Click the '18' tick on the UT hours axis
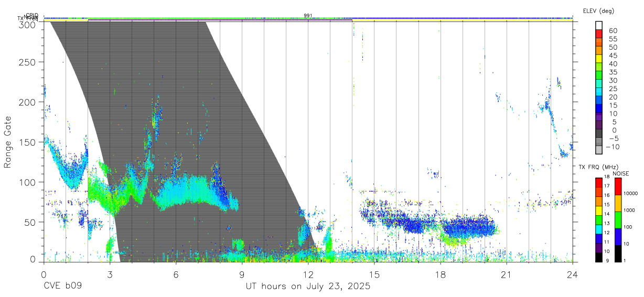This screenshot has width=644, height=297. point(441,274)
